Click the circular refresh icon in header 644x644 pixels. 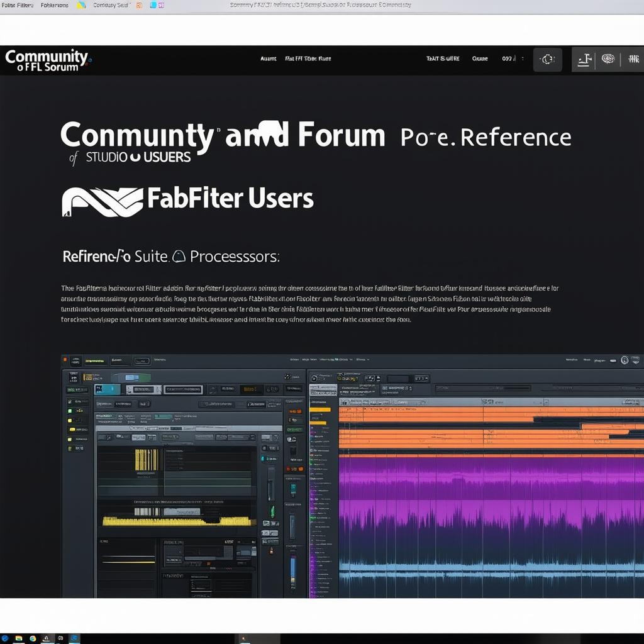pyautogui.click(x=547, y=59)
